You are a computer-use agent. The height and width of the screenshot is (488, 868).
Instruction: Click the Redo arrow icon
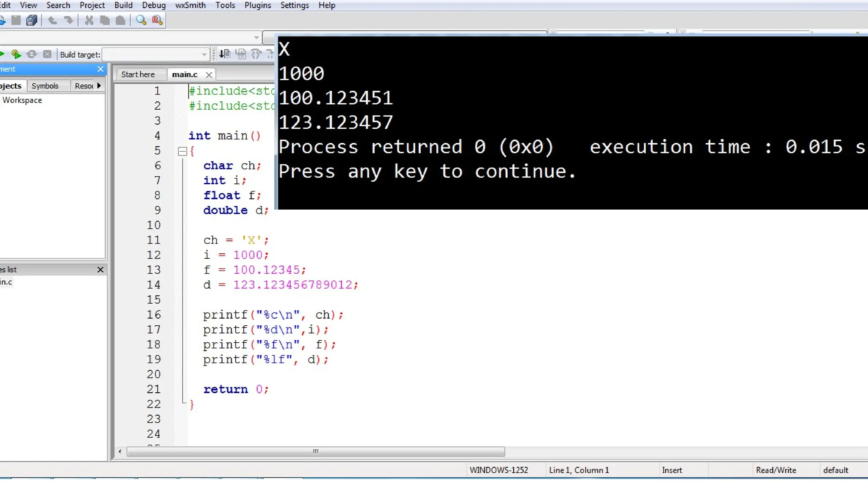click(x=69, y=20)
